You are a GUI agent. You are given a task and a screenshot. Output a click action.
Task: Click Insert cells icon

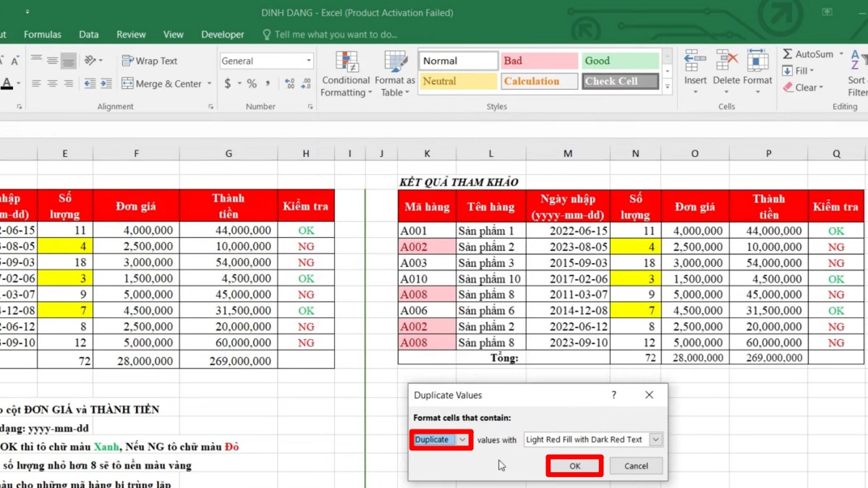(x=695, y=61)
